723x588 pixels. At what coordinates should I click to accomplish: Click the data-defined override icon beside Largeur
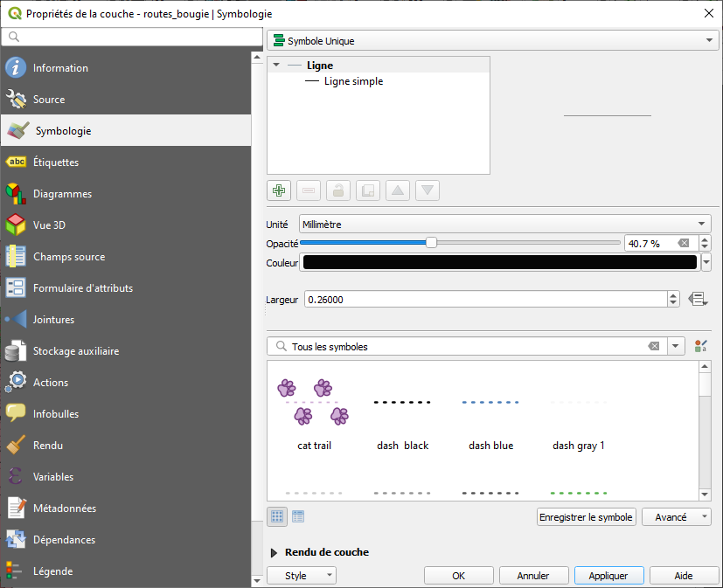(698, 300)
